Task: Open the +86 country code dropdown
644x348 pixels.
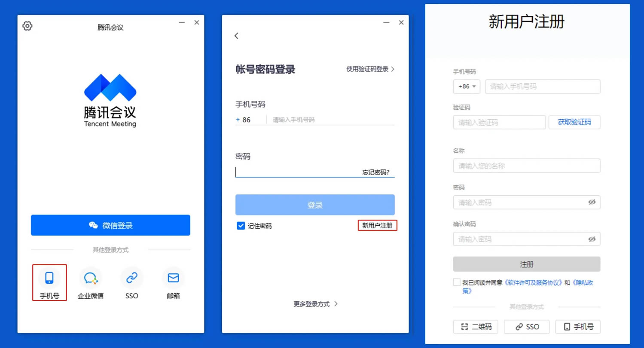Action: point(466,86)
